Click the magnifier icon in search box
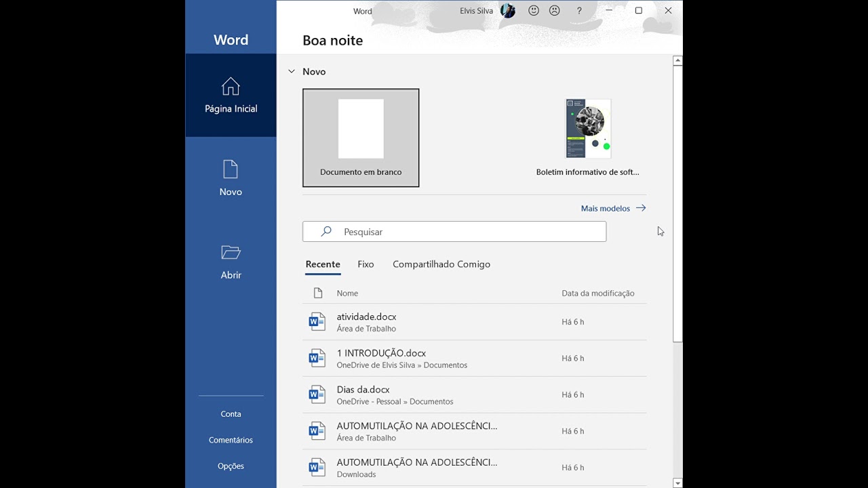Screen dimensions: 868x488 (x=326, y=231)
